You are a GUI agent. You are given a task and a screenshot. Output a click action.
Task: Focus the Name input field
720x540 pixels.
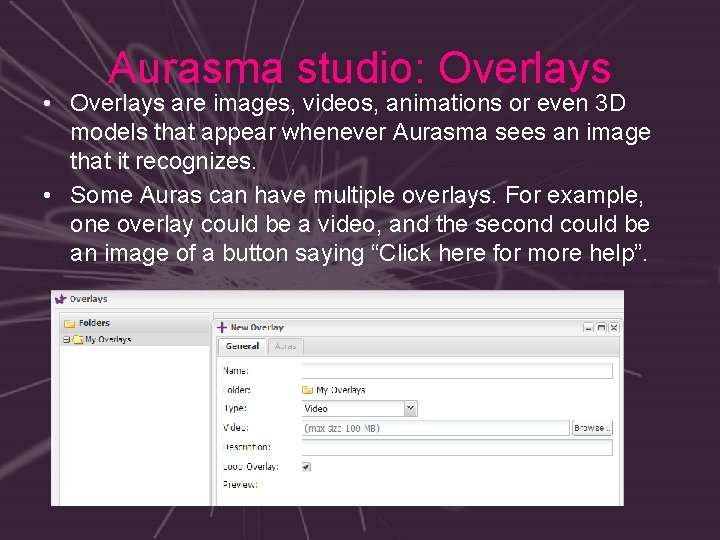(457, 371)
